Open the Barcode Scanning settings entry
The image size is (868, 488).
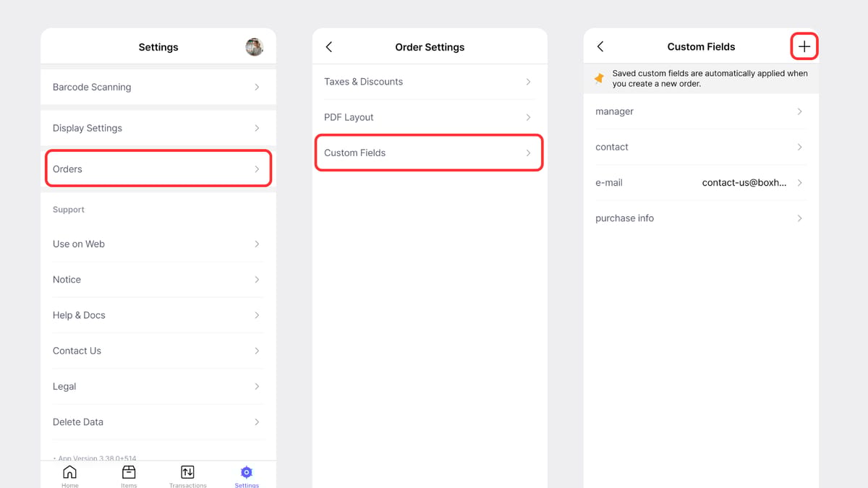(x=158, y=87)
